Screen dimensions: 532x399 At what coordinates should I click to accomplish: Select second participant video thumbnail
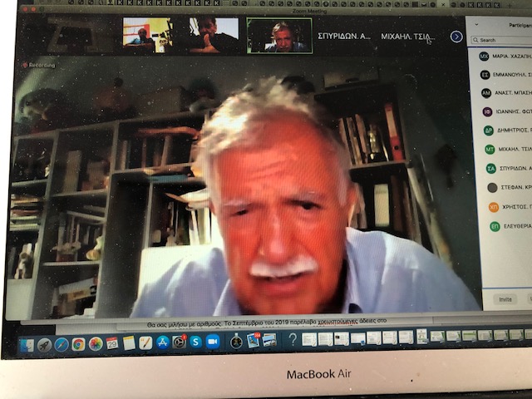tap(214, 35)
